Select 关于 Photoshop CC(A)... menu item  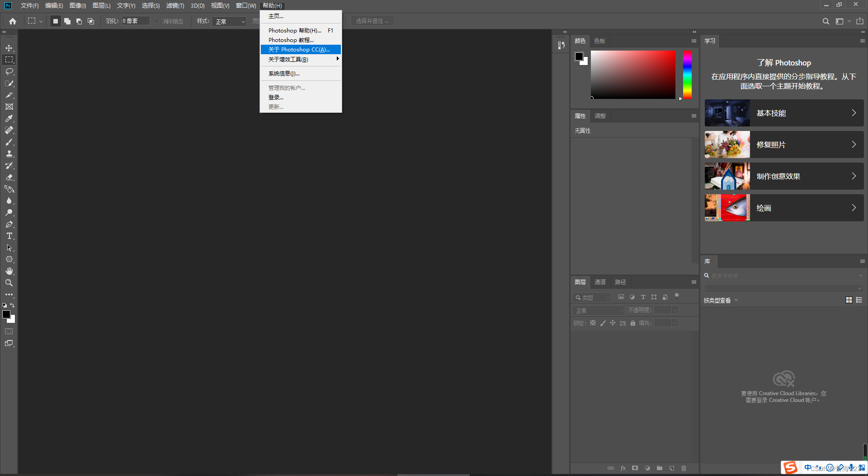(x=301, y=50)
